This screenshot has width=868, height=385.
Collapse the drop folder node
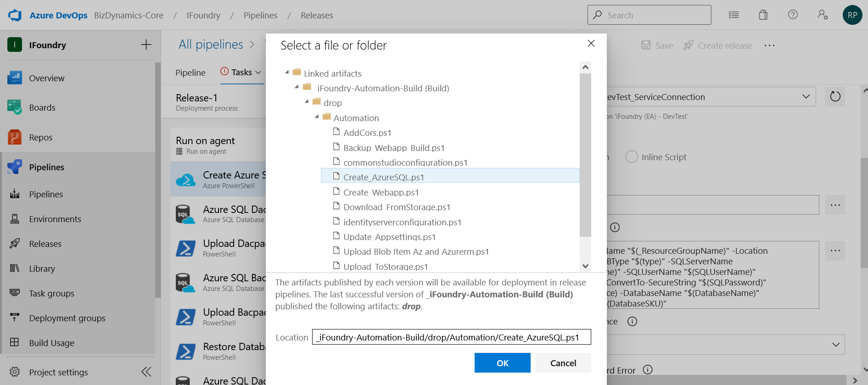click(307, 101)
